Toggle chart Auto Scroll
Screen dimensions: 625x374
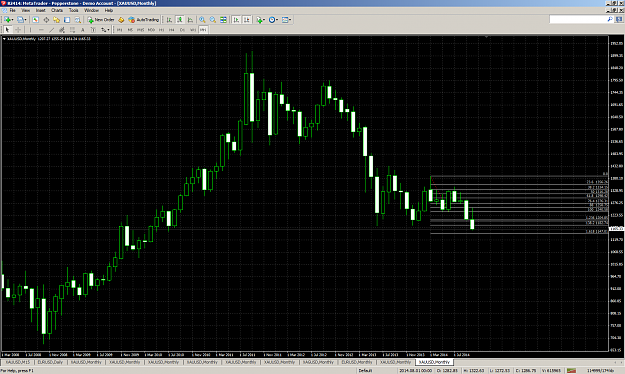pos(236,20)
